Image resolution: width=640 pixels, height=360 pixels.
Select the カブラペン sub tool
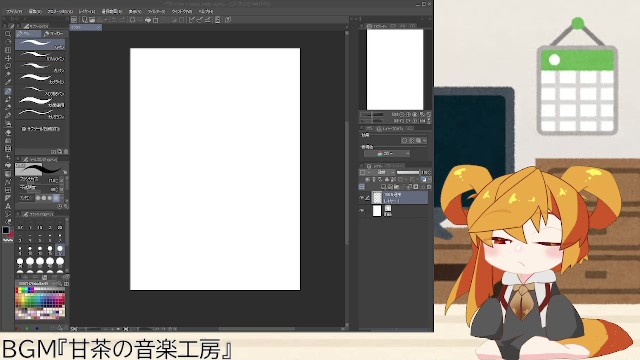click(x=40, y=79)
